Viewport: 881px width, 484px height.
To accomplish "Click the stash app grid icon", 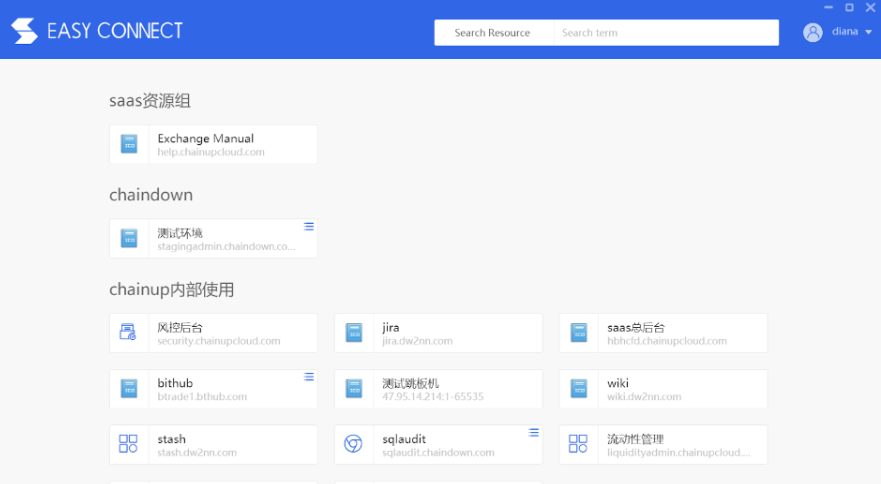I will point(128,444).
